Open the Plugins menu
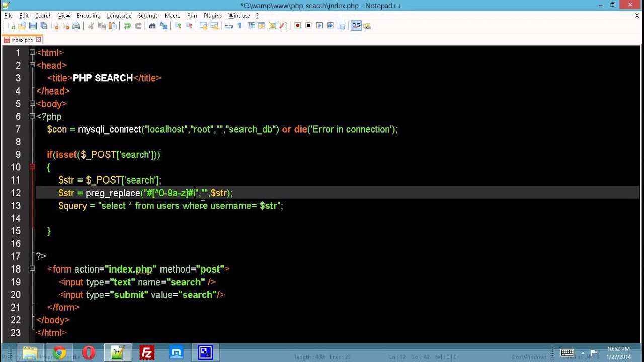This screenshot has width=644, height=362. click(x=212, y=16)
